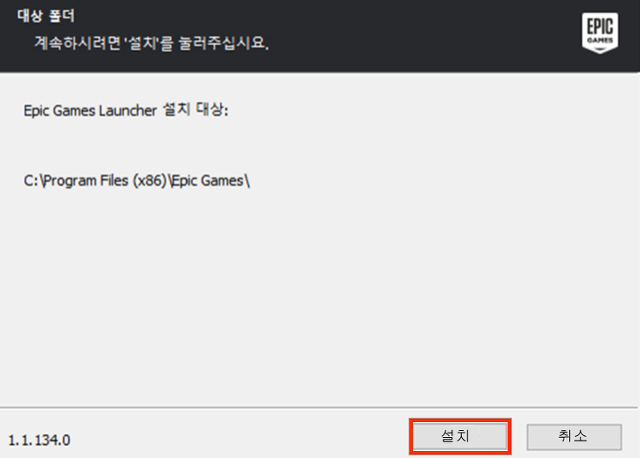This screenshot has width=640, height=458.
Task: Click the word 'Launcher' in the label
Action: [128, 110]
